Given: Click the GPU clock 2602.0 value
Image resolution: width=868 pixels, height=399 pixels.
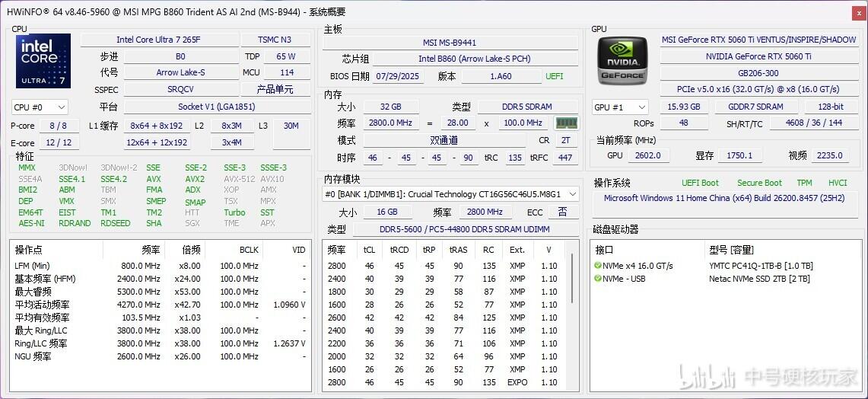Looking at the screenshot, I should coord(647,156).
